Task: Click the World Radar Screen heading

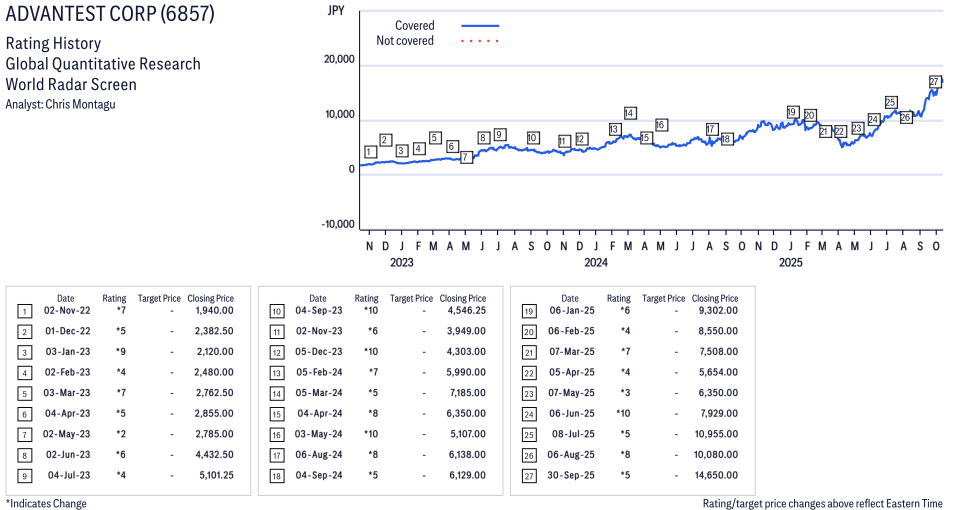Action: (71, 84)
